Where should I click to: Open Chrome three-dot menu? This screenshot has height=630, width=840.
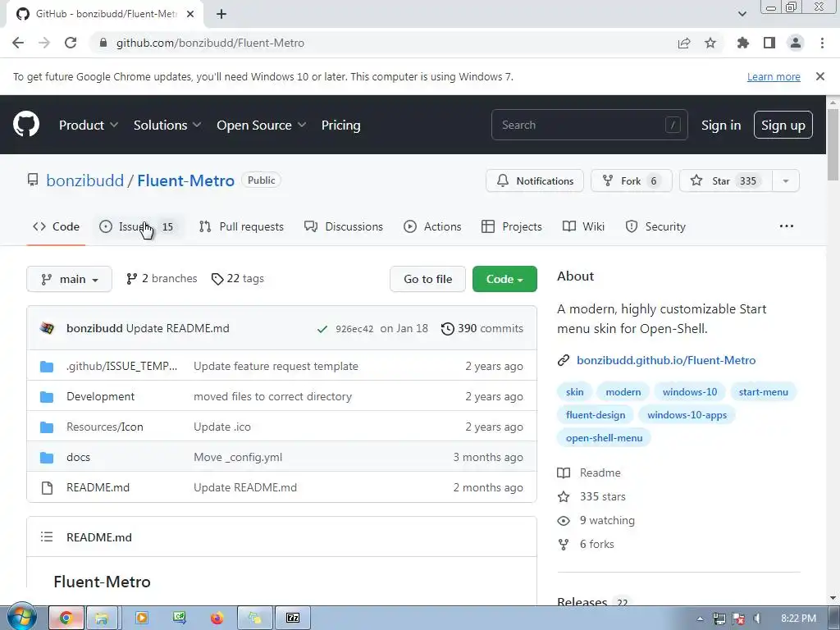pyautogui.click(x=822, y=43)
